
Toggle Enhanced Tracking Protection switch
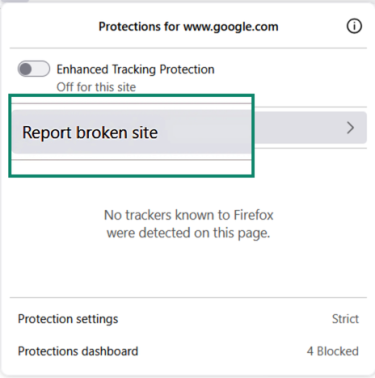(x=34, y=69)
